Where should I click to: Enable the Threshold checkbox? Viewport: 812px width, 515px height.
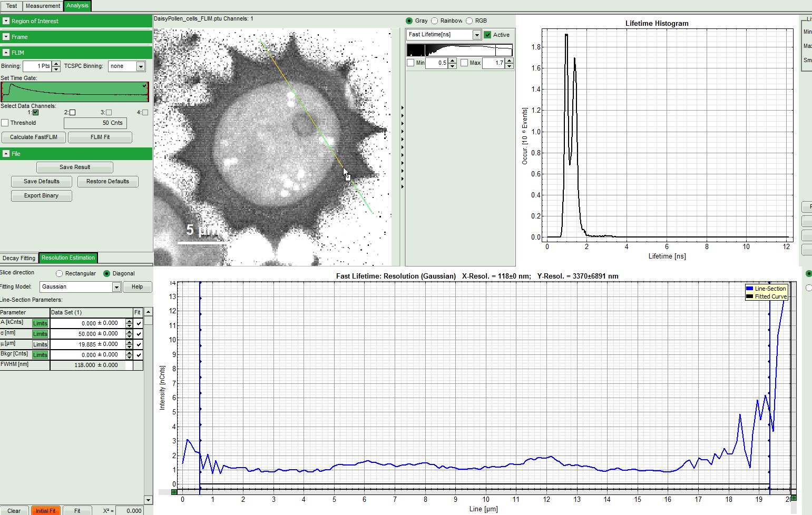click(x=5, y=123)
